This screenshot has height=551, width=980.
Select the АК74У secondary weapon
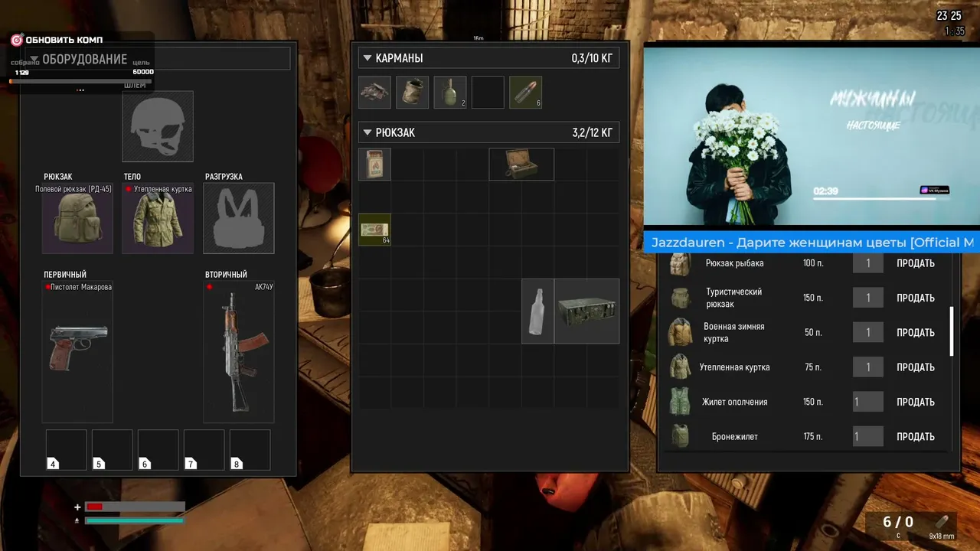[x=238, y=351]
